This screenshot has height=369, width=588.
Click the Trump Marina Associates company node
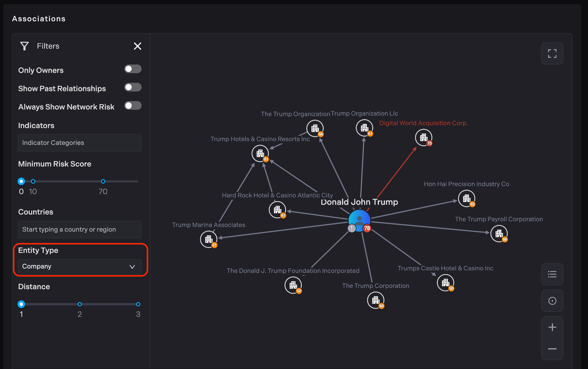point(208,239)
